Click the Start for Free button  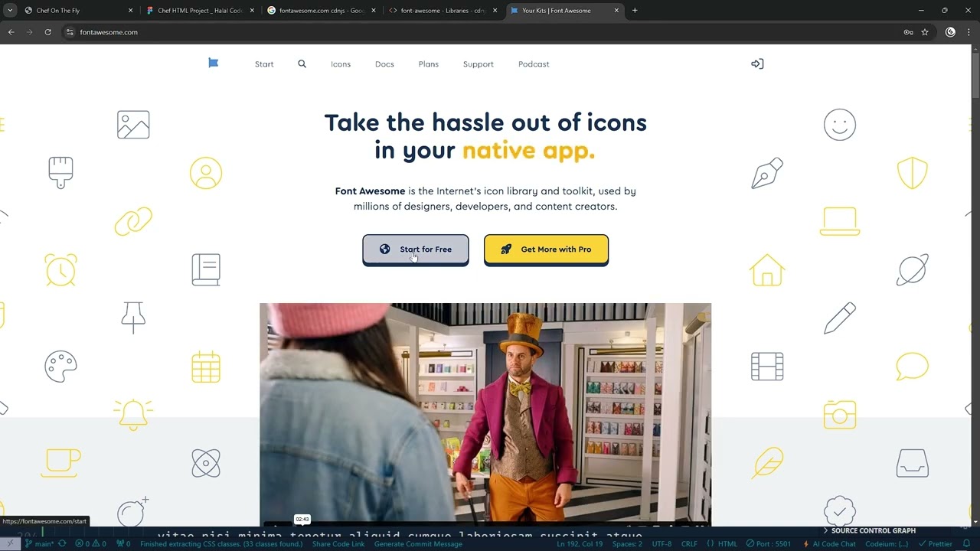(x=416, y=249)
